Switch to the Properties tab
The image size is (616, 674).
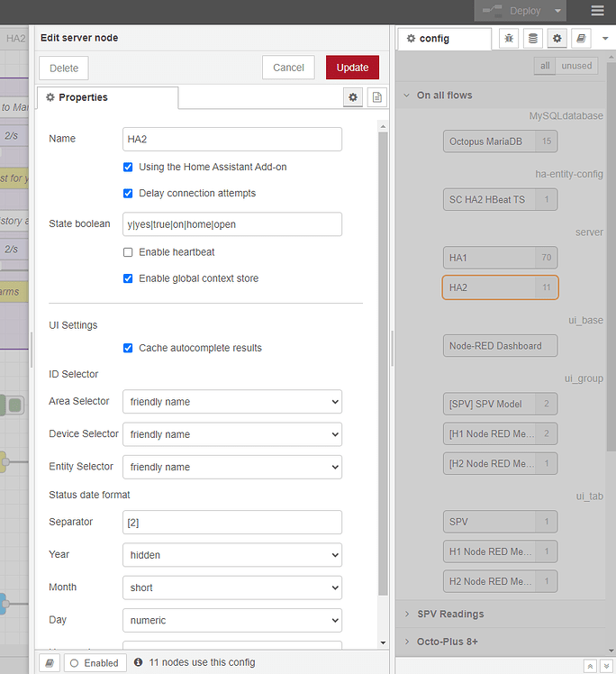pos(83,97)
